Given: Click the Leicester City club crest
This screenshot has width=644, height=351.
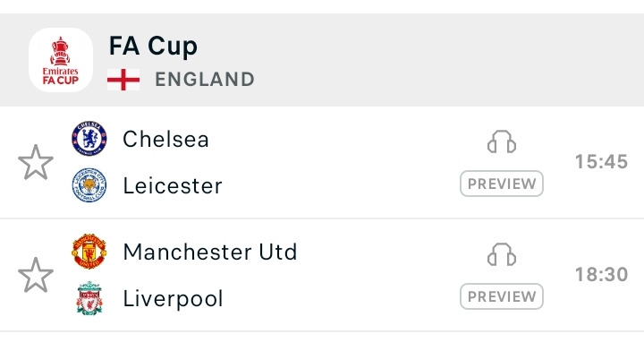Looking at the screenshot, I should click(89, 185).
